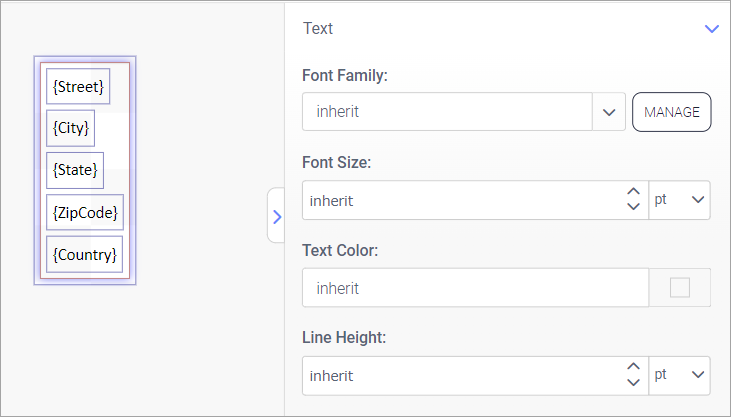Click the Line Height input field

tap(460, 376)
